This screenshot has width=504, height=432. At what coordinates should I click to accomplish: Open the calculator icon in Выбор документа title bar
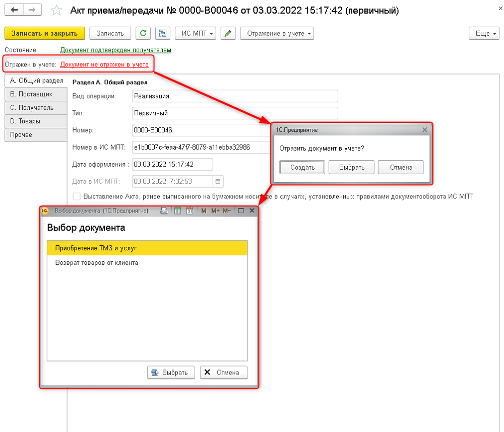pyautogui.click(x=177, y=210)
